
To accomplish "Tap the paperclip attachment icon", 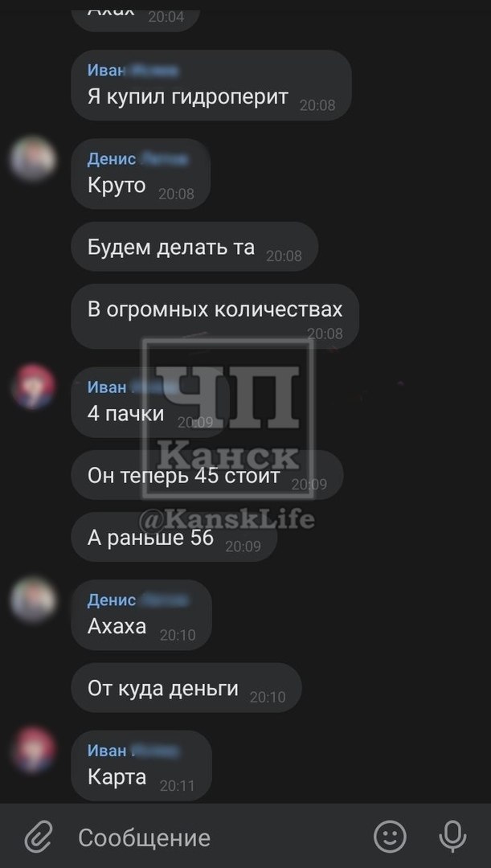I will [x=39, y=837].
